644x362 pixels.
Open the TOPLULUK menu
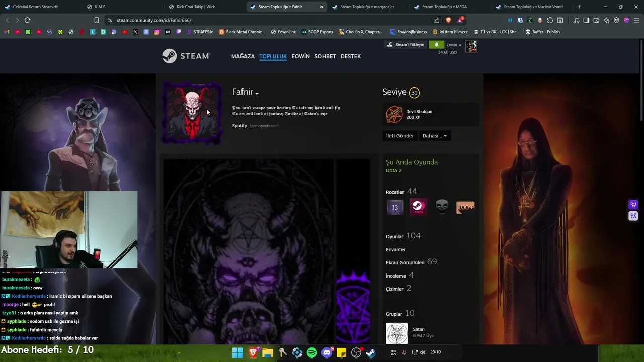[273, 56]
